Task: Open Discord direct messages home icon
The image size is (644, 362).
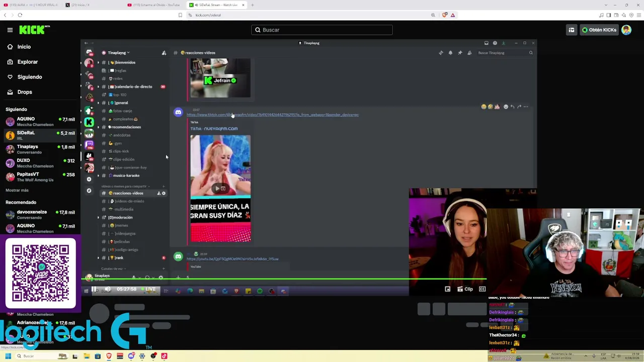Action: (x=89, y=53)
